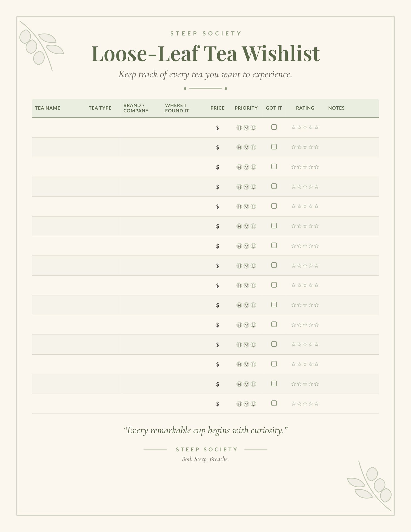Click the TEA NAME column header
Screen dimensions: 411x532
pos(48,108)
